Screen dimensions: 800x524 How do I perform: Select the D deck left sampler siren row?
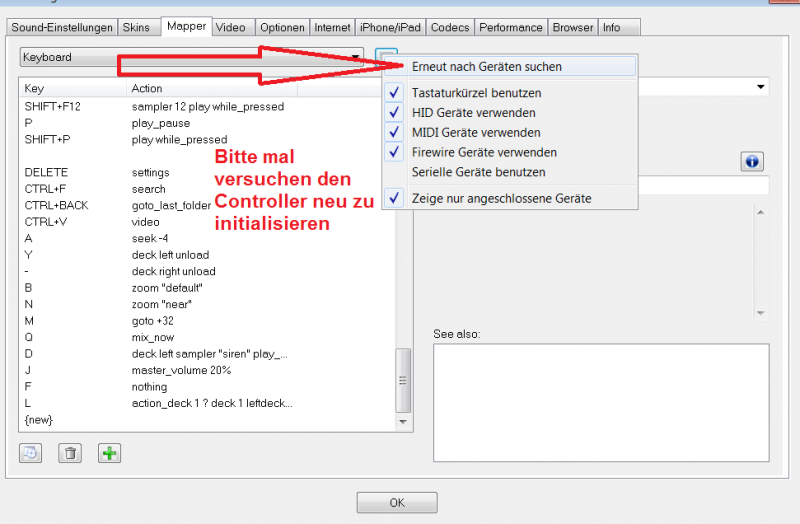pos(207,354)
